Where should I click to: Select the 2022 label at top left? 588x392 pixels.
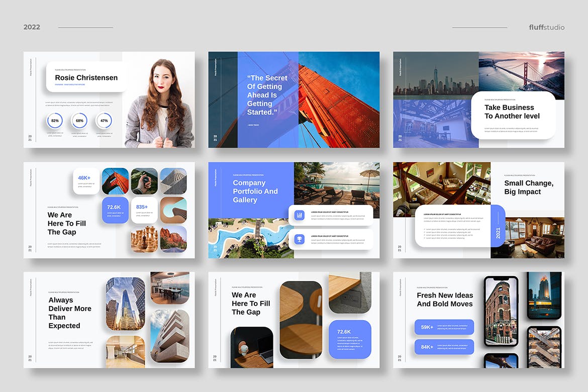point(32,27)
